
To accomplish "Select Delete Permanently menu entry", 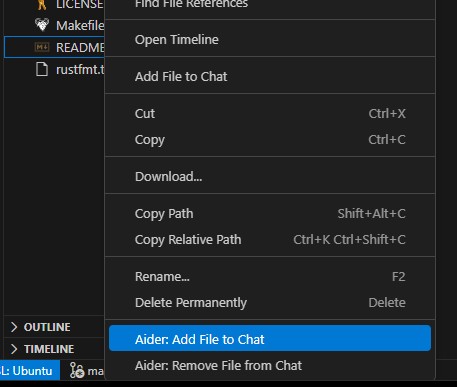I will point(270,303).
